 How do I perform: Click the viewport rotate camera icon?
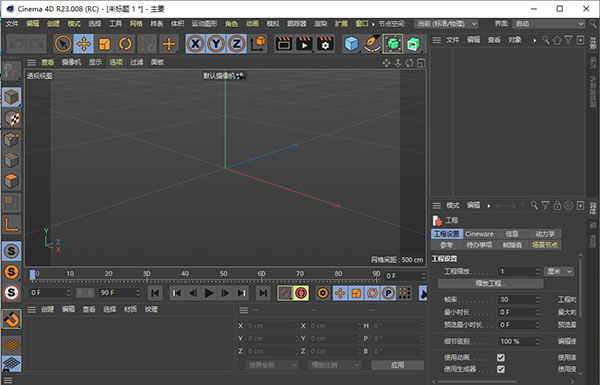click(x=409, y=63)
